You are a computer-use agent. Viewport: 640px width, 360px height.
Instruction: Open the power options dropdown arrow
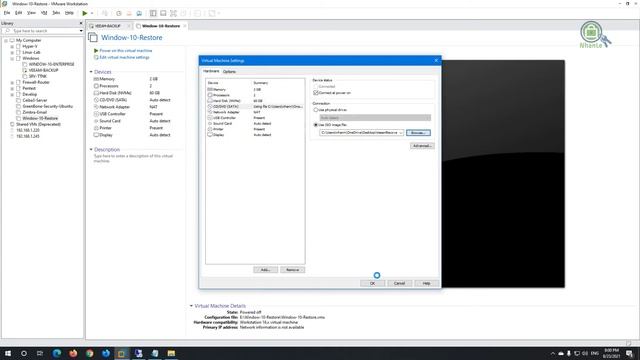point(92,13)
